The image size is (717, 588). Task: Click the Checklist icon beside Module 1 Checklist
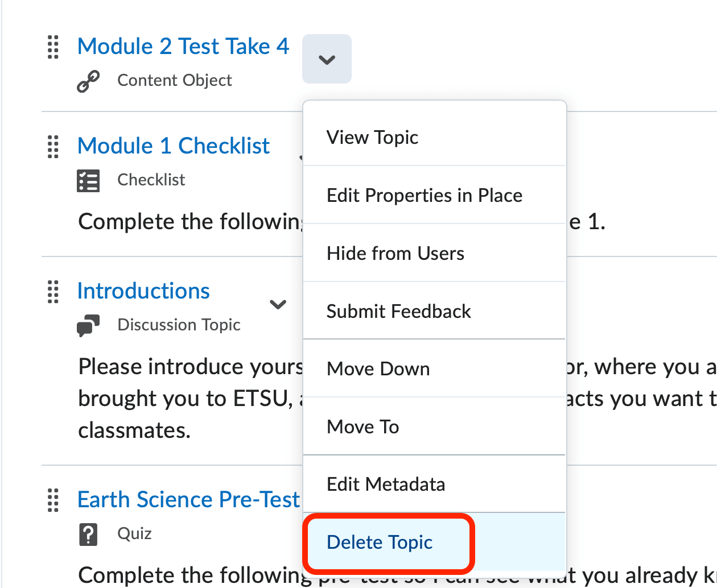(x=89, y=179)
